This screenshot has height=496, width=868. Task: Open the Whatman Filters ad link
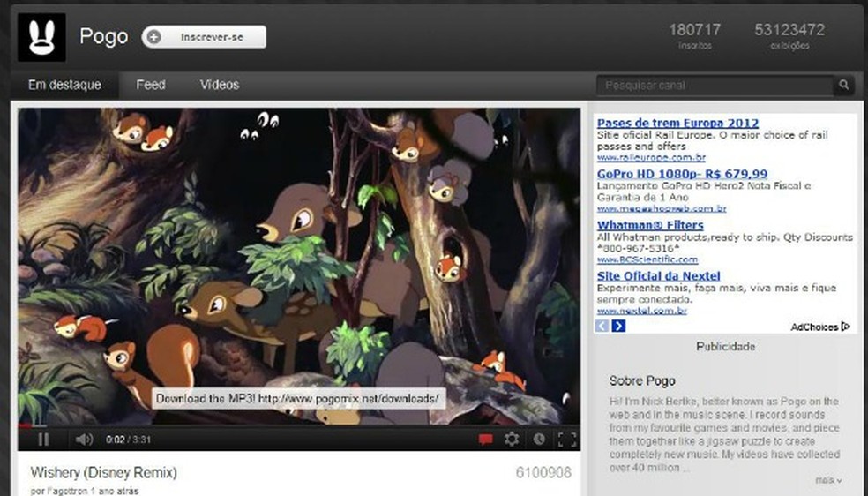pos(650,225)
